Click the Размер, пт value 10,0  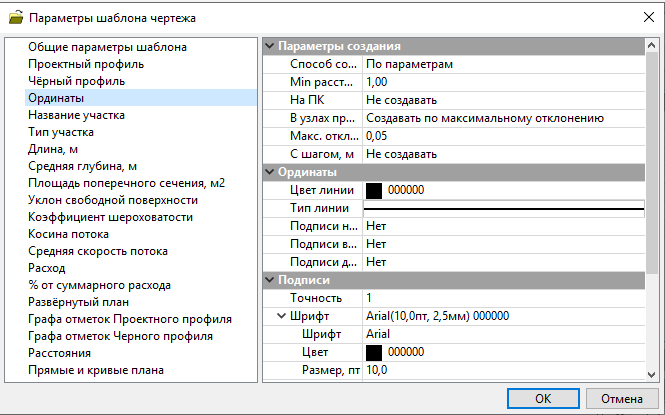pos(500,370)
